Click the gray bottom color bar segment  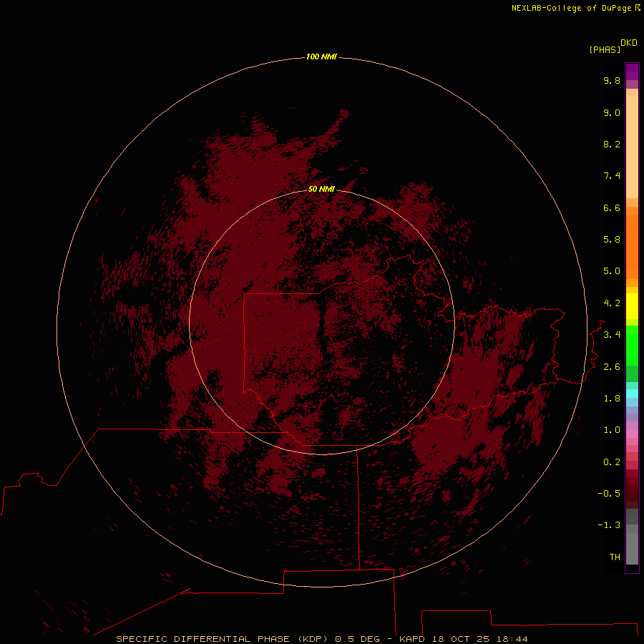pyautogui.click(x=632, y=548)
